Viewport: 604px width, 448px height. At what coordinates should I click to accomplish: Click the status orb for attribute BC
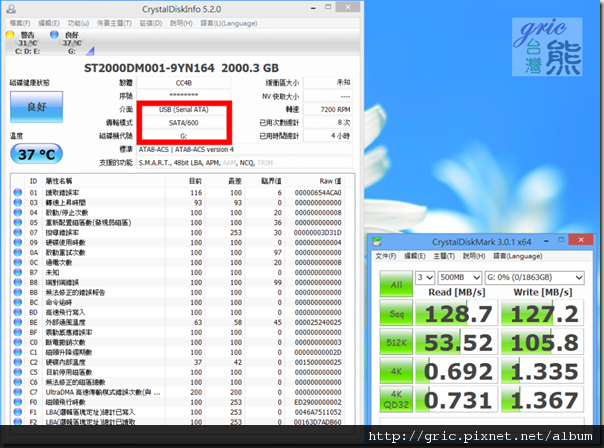18,302
